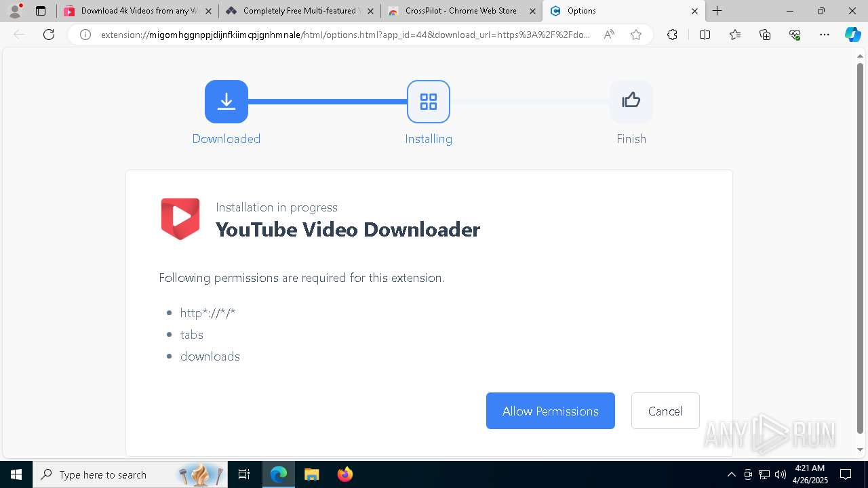The width and height of the screenshot is (868, 488).
Task: Click the taskbar search box
Action: click(x=129, y=474)
